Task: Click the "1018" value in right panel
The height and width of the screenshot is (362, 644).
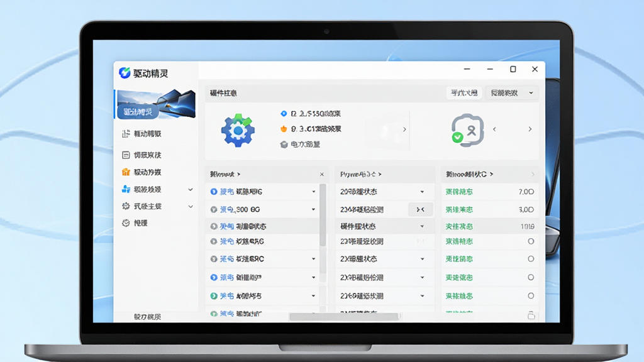Action: click(x=528, y=226)
